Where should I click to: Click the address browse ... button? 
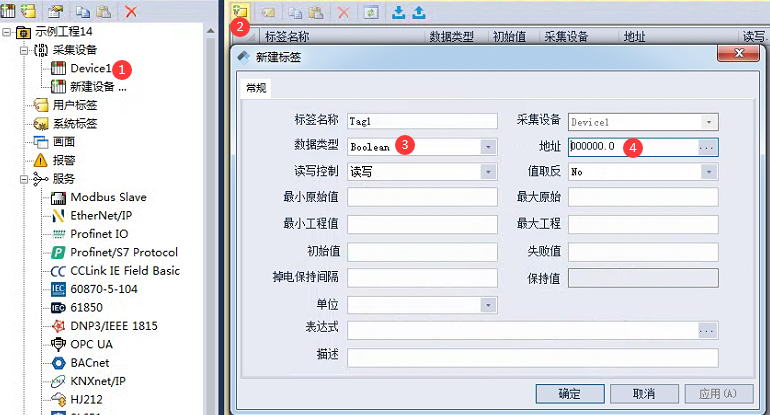tap(707, 147)
